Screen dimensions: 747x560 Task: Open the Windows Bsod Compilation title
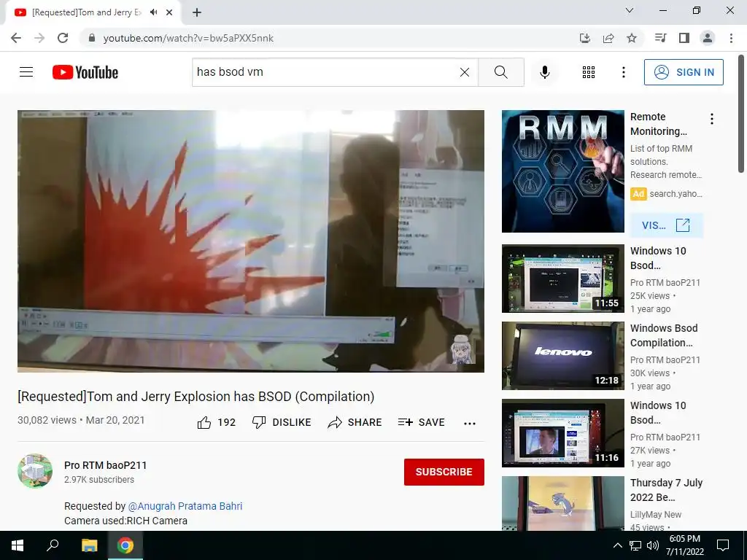click(664, 335)
